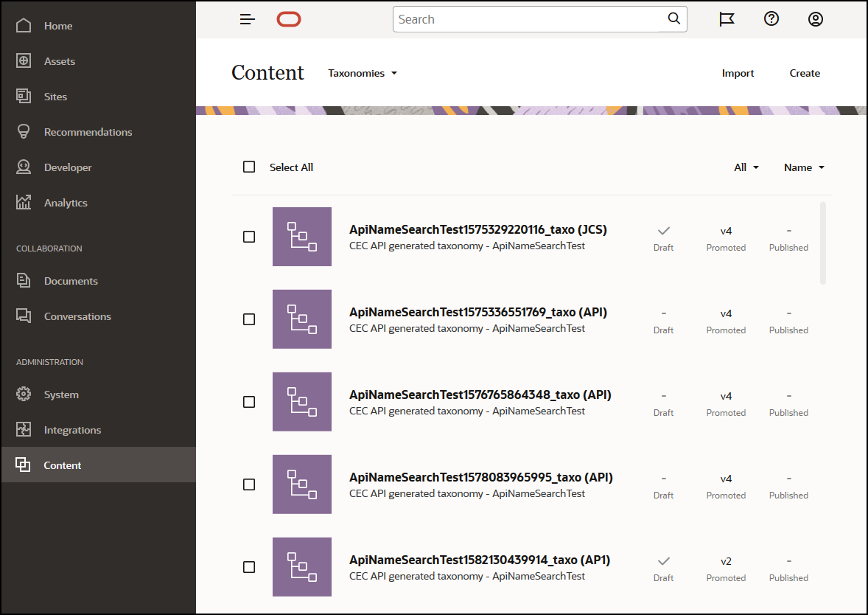Image resolution: width=868 pixels, height=615 pixels.
Task: Open the Name sort dropdown
Action: click(x=803, y=167)
